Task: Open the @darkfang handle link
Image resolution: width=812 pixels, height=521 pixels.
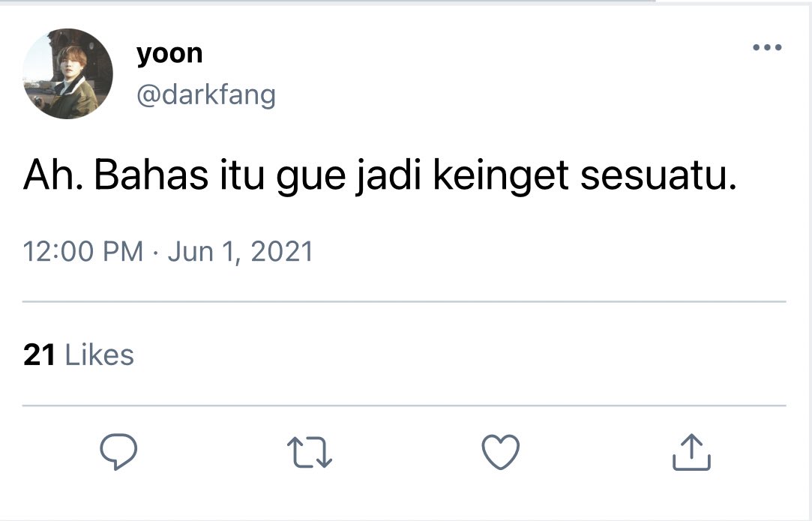Action: pyautogui.click(x=206, y=95)
